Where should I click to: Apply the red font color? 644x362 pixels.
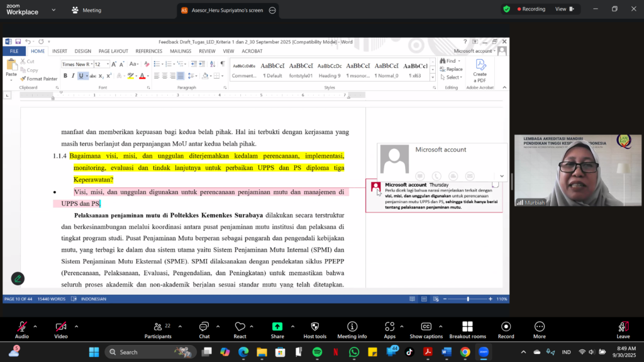pyautogui.click(x=142, y=76)
